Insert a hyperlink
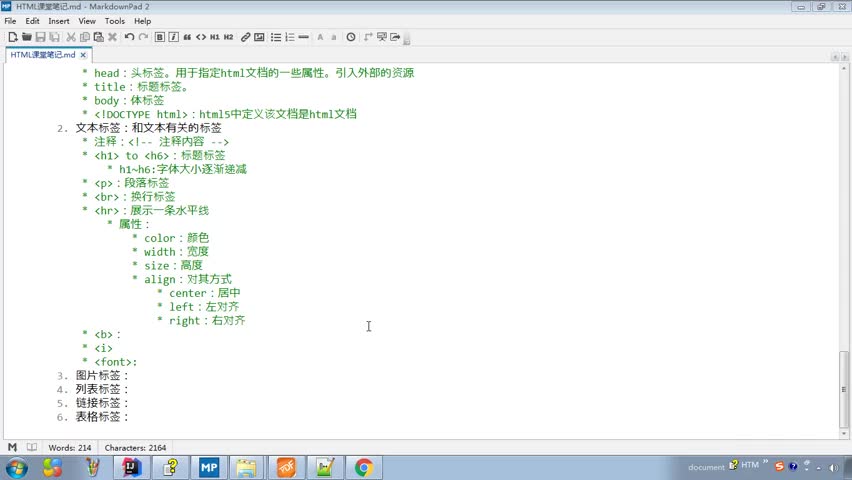This screenshot has width=852, height=480. point(246,37)
